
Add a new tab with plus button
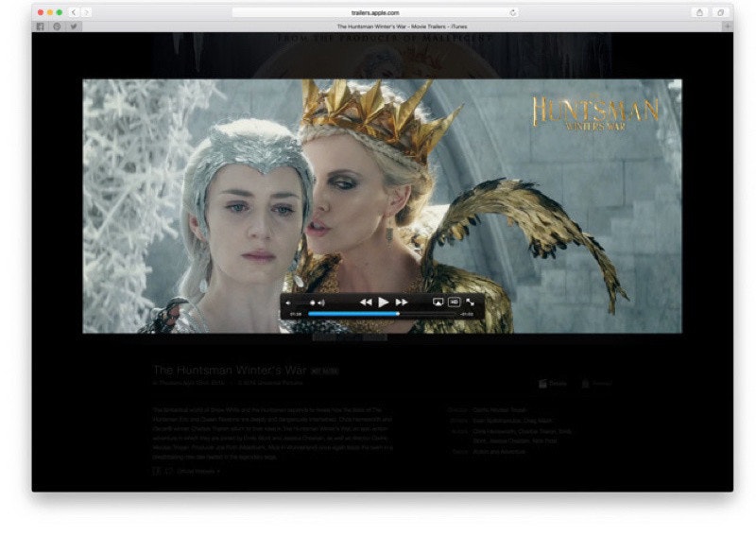point(728,26)
